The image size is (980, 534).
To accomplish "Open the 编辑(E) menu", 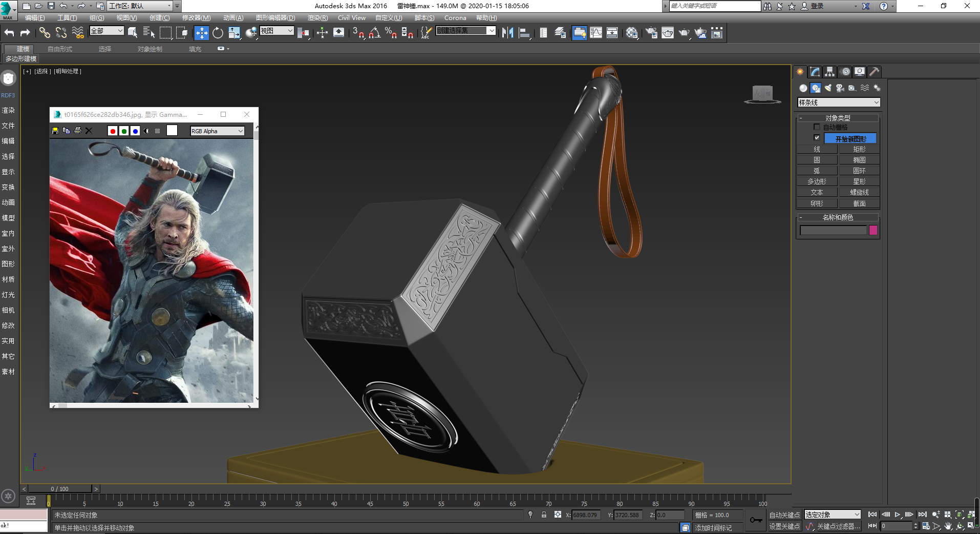I will point(35,18).
